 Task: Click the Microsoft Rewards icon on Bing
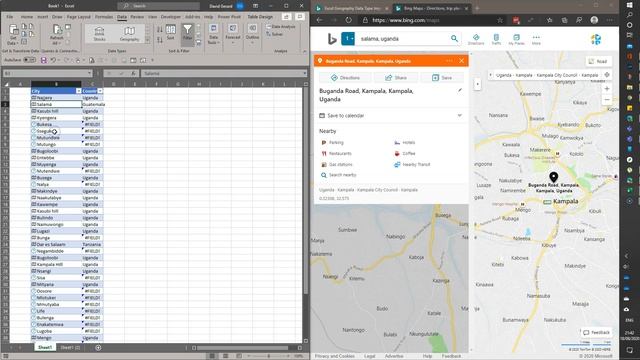(x=596, y=39)
